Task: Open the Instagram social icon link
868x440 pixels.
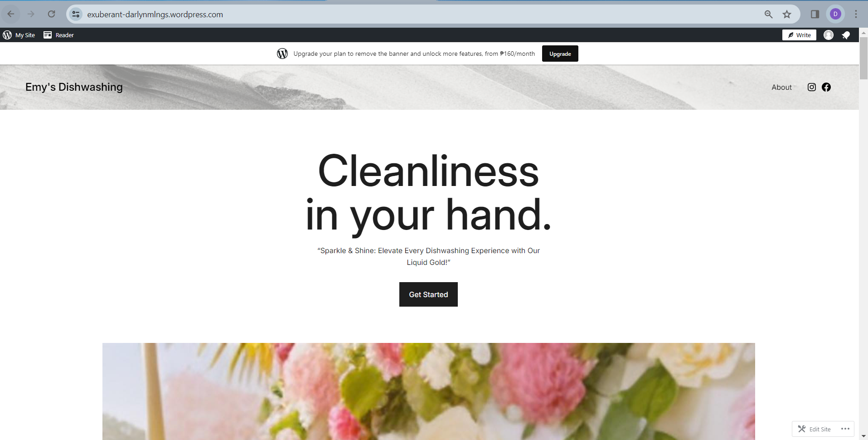Action: (811, 87)
